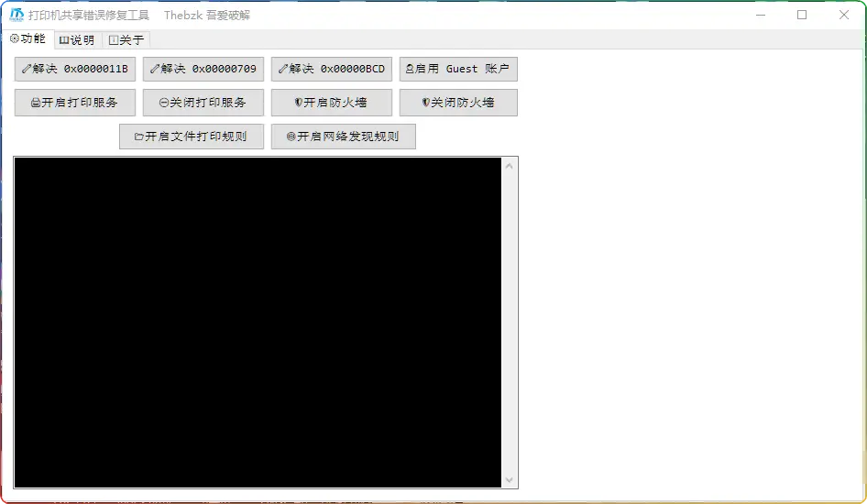This screenshot has width=867, height=504.
Task: Click the wrench button to fix error 0x00000709
Action: click(203, 69)
